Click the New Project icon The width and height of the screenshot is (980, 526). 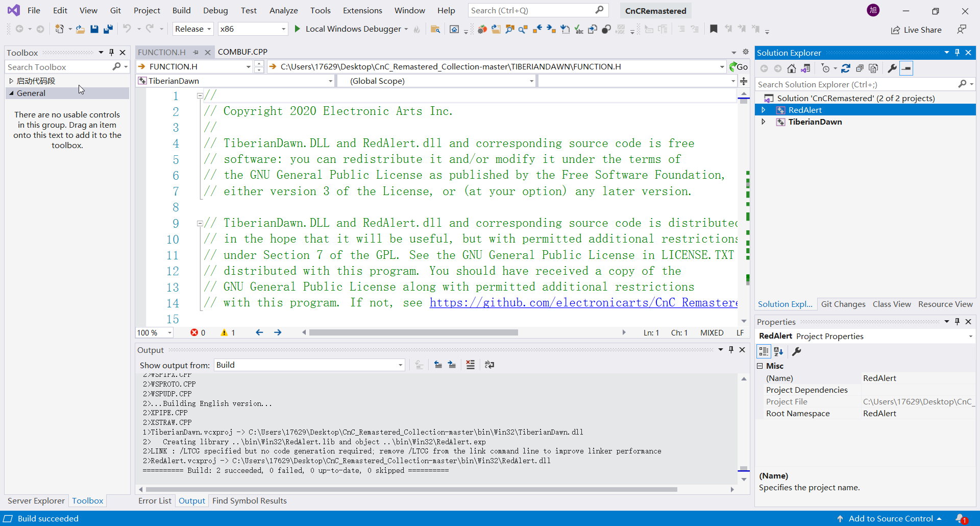[x=60, y=29]
